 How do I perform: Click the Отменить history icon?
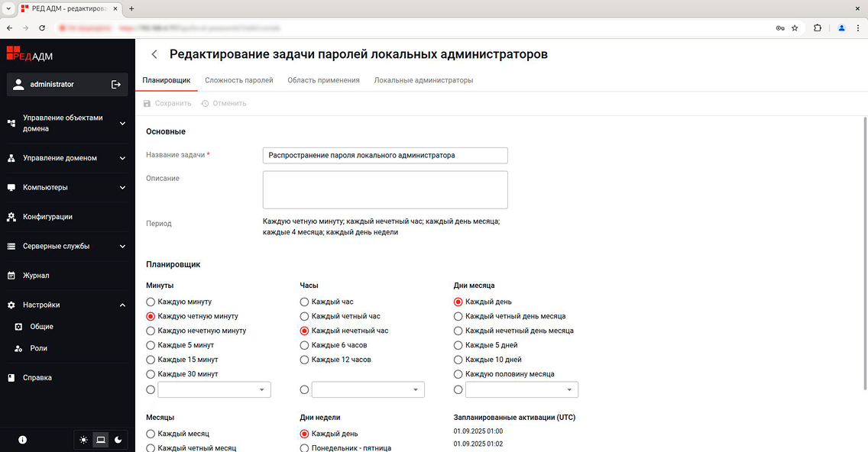(x=205, y=104)
